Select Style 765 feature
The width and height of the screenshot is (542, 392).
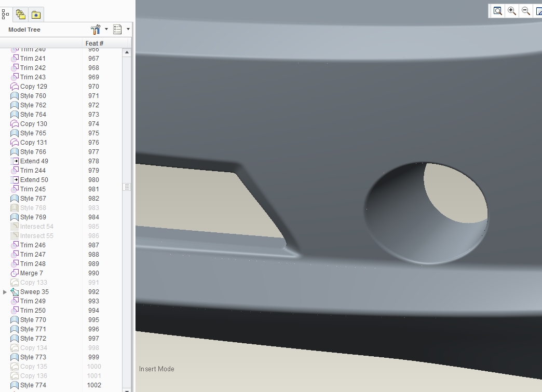click(33, 133)
